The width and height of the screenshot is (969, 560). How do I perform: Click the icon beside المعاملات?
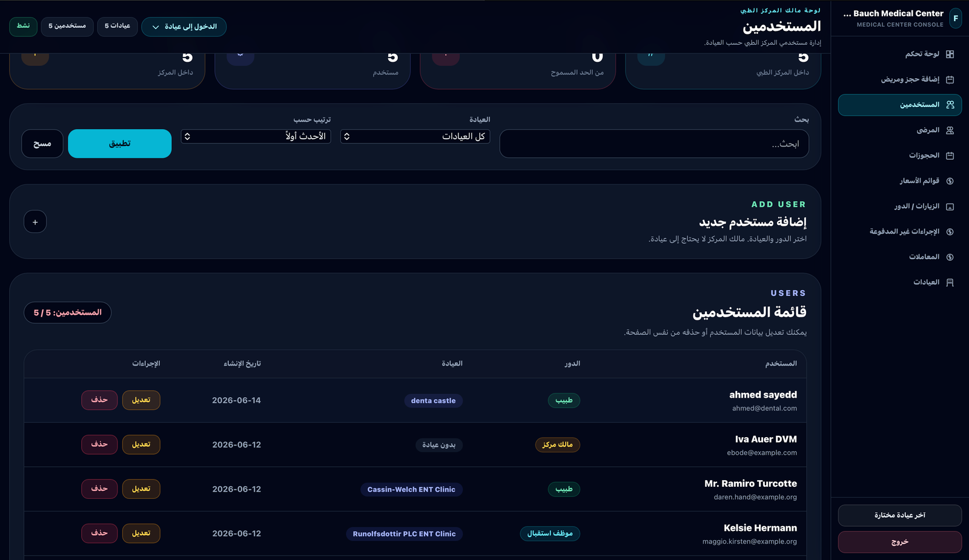[x=950, y=257]
